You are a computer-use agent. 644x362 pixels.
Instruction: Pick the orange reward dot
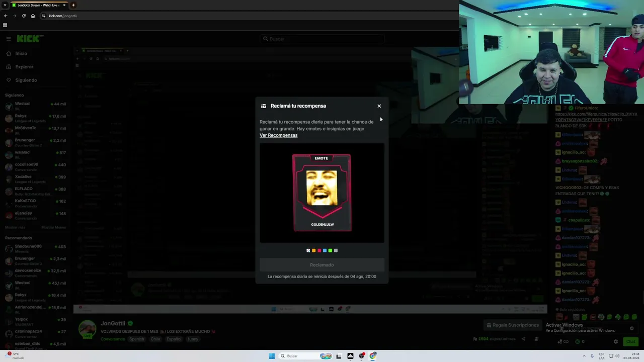click(313, 250)
